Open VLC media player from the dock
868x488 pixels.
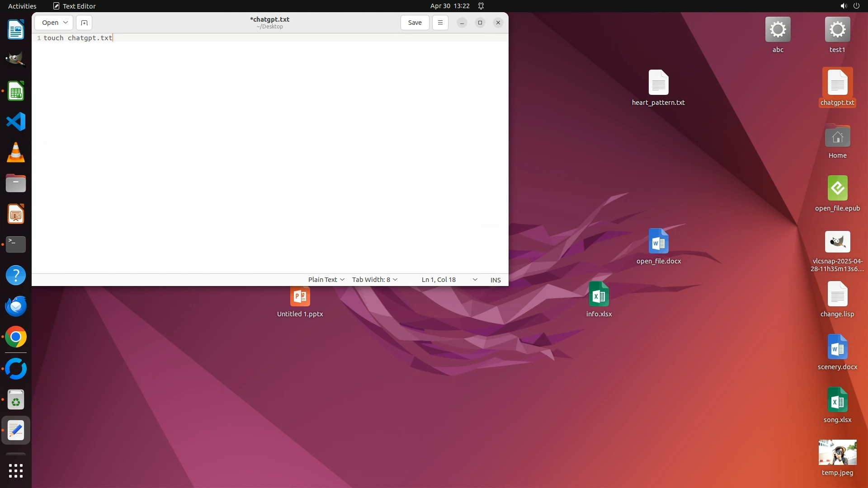tap(16, 153)
